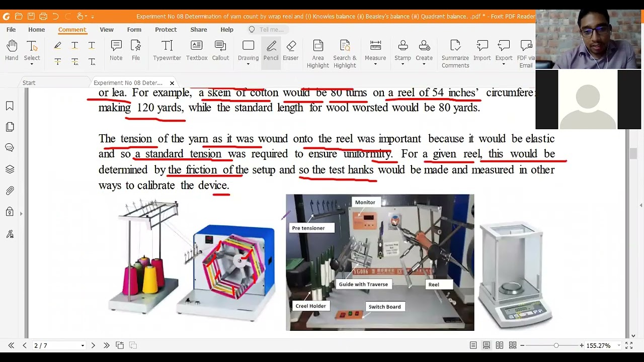Open the Protect ribbon tab
This screenshot has width=644, height=362.
[x=166, y=30]
